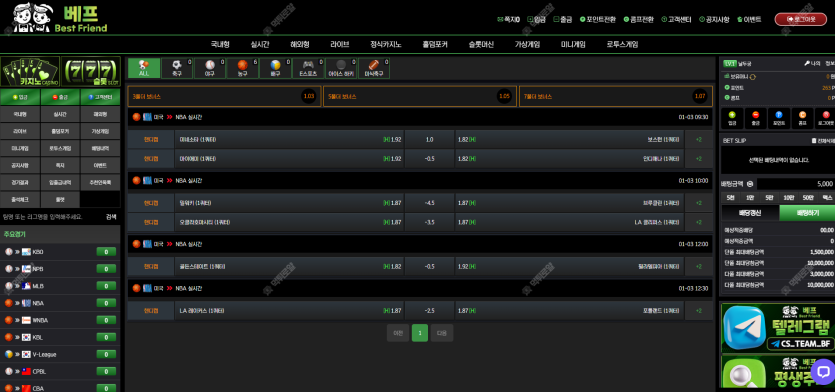Open 해외형 in the top navigation bar
Screen dimensions: 835x392
(300, 45)
